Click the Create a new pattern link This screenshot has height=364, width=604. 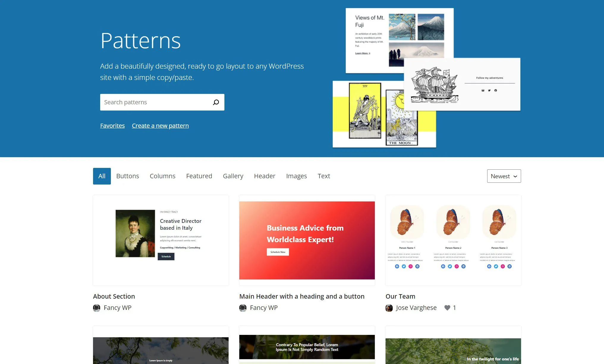[x=160, y=125]
